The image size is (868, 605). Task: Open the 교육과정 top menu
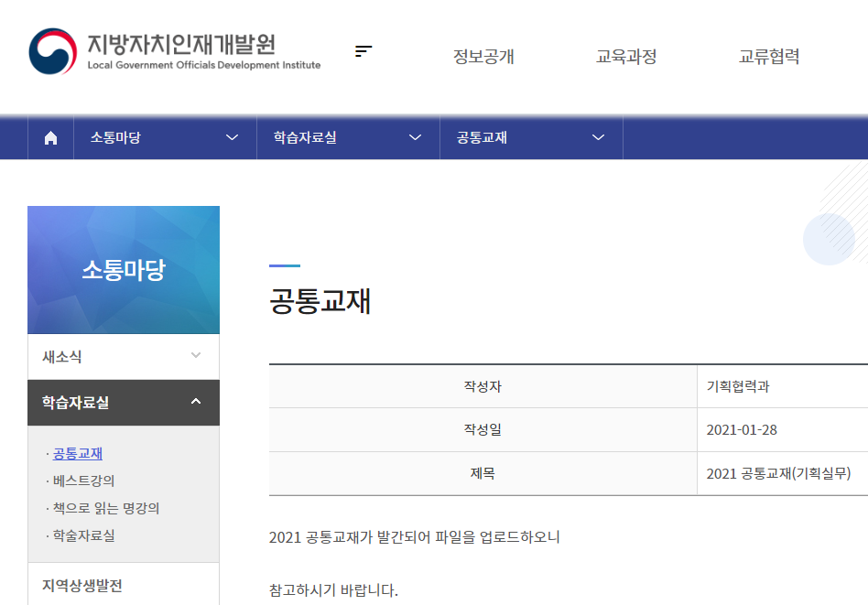(x=626, y=56)
